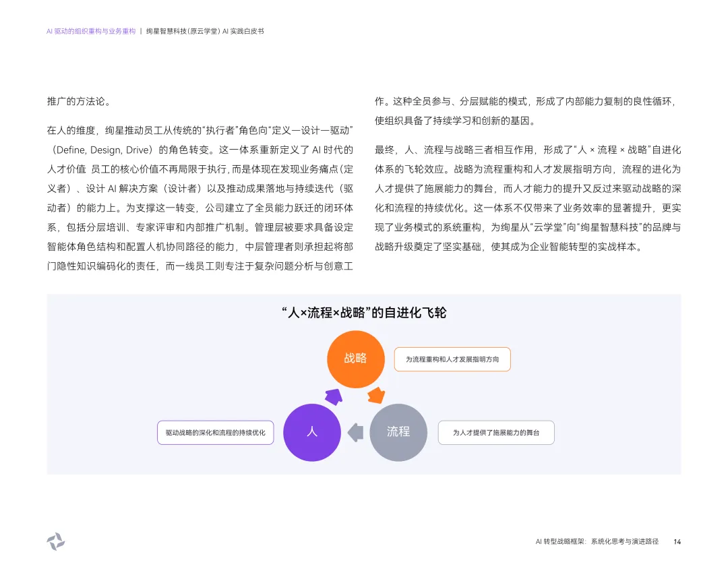Viewport: 728px width, 577px height.
Task: Click line starting 人才提供了施展能力的舞台
Action: (528, 189)
